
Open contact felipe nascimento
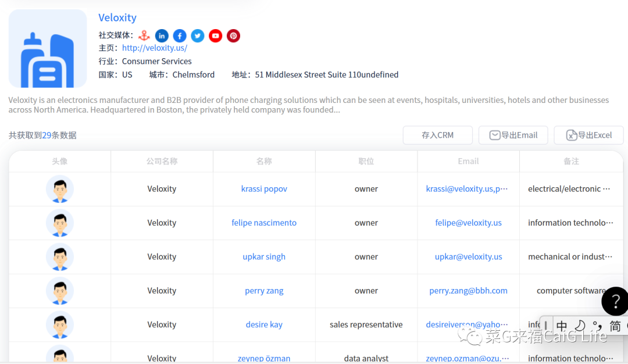pyautogui.click(x=264, y=223)
